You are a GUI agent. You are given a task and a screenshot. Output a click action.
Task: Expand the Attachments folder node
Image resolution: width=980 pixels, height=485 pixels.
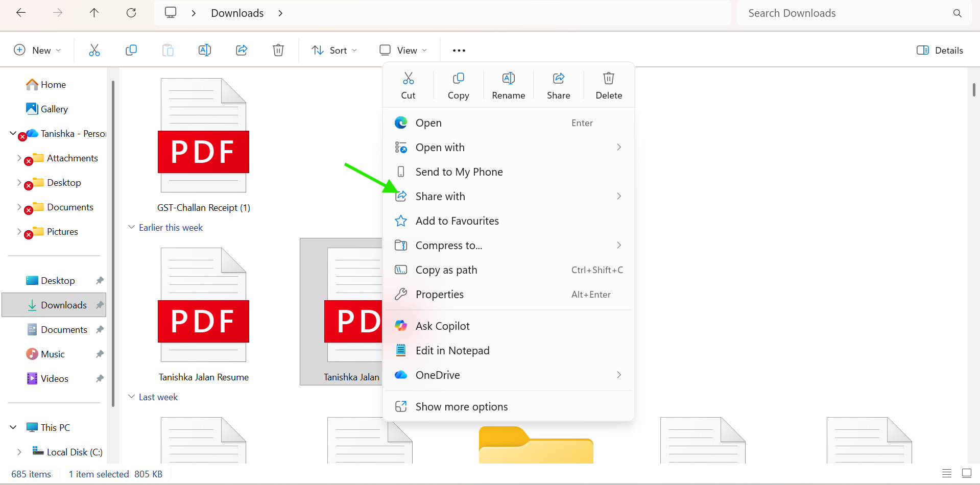point(19,158)
